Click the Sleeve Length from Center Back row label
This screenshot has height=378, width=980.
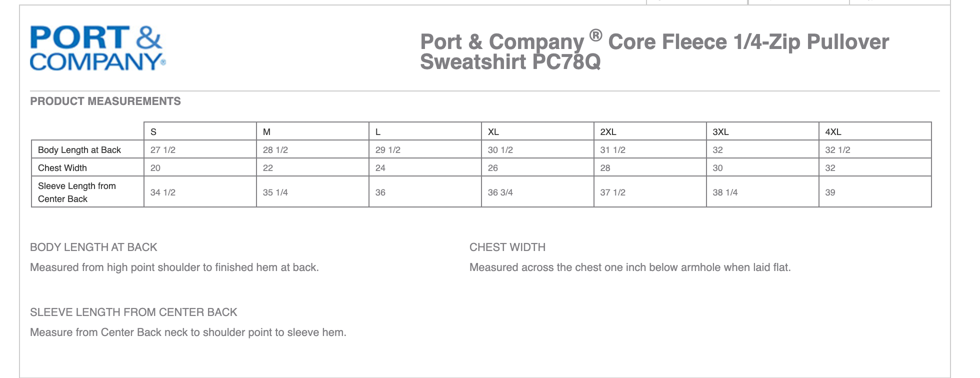(76, 192)
